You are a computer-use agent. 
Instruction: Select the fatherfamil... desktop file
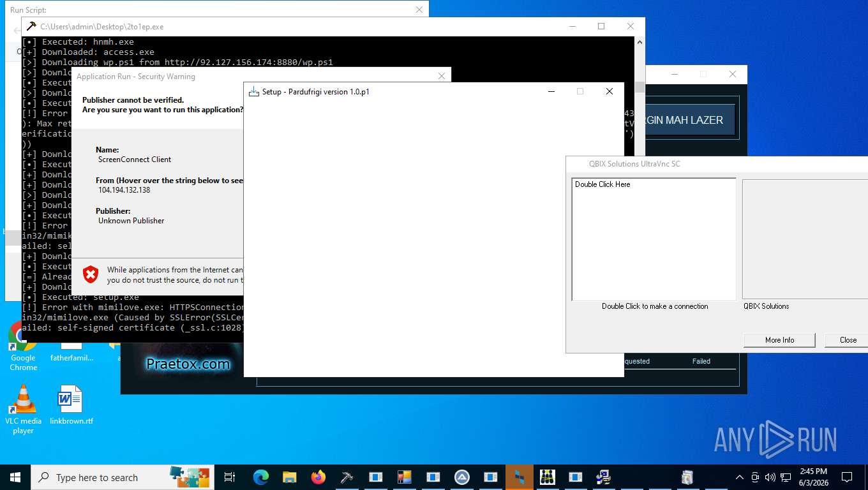point(71,353)
